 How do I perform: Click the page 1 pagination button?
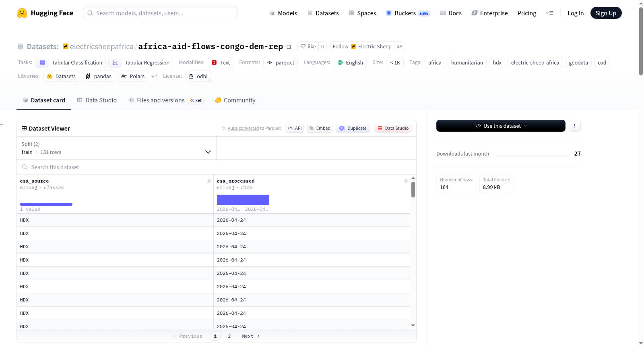point(215,336)
